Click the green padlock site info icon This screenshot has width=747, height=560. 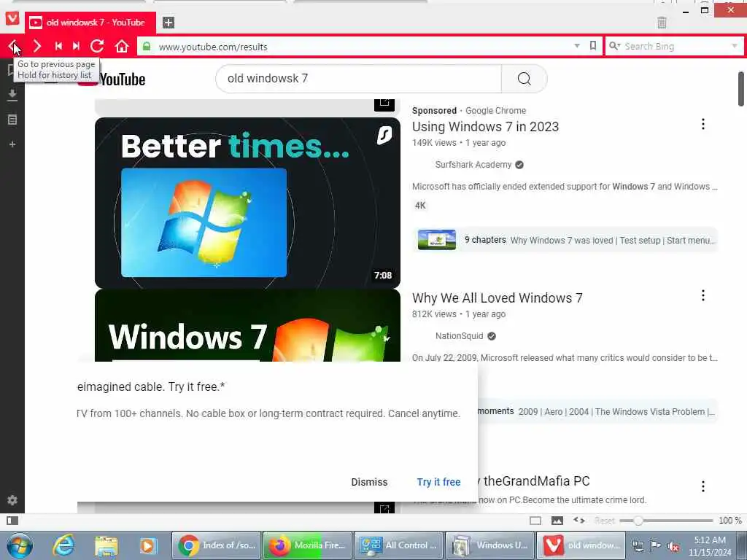coord(147,46)
